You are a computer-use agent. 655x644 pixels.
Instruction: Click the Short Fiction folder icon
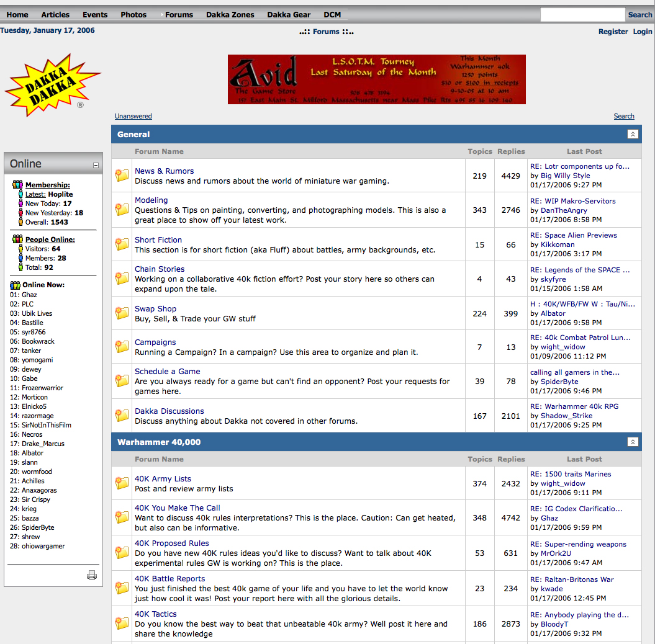pyautogui.click(x=122, y=244)
